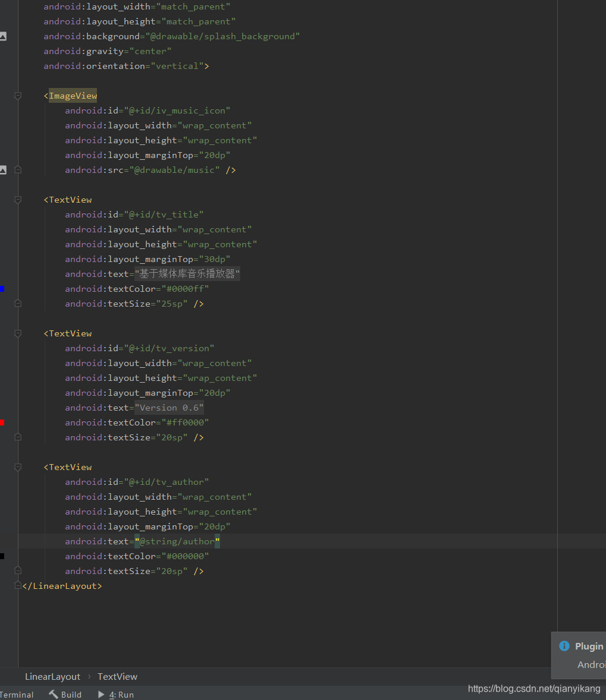The image size is (606, 700).
Task: Click the highlighted ImageView tag name
Action: [73, 96]
